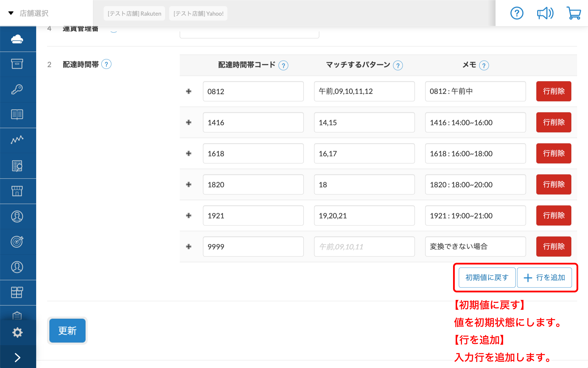Switch to [テスト店舗] Yahoo! store tab
The width and height of the screenshot is (588, 368).
pos(198,13)
